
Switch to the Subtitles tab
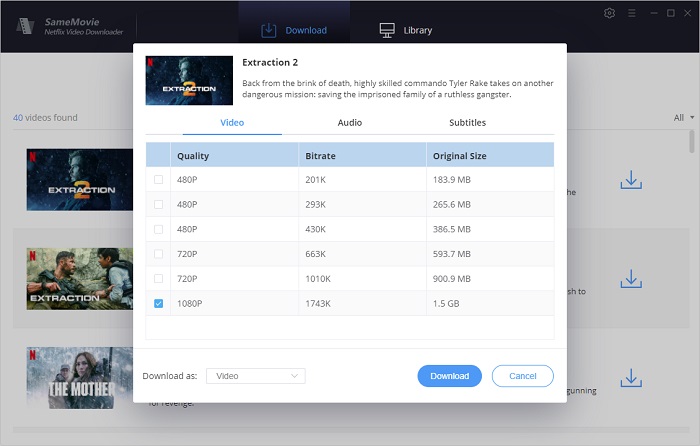click(x=467, y=123)
